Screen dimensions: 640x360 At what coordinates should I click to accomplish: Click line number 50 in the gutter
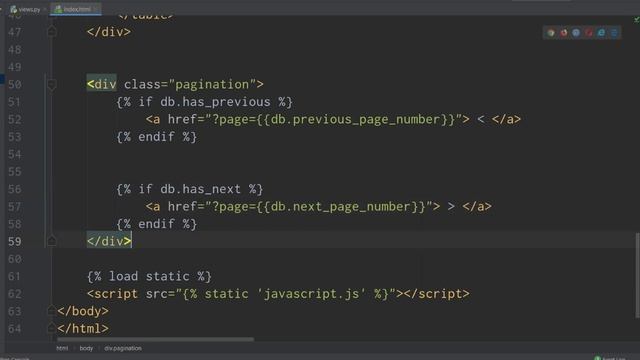[x=15, y=84]
